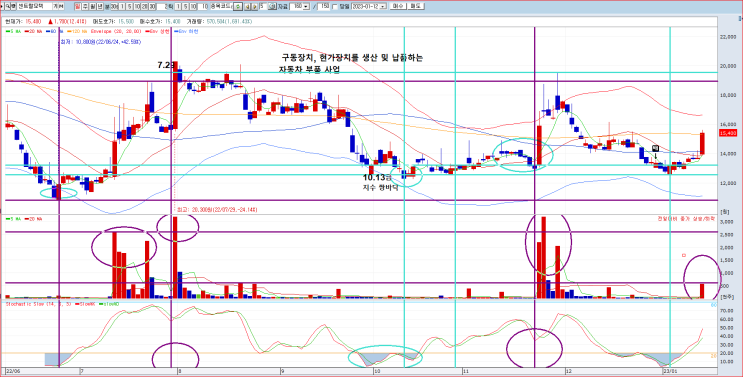Click the previous arrow icon in toolbar

click(247, 7)
